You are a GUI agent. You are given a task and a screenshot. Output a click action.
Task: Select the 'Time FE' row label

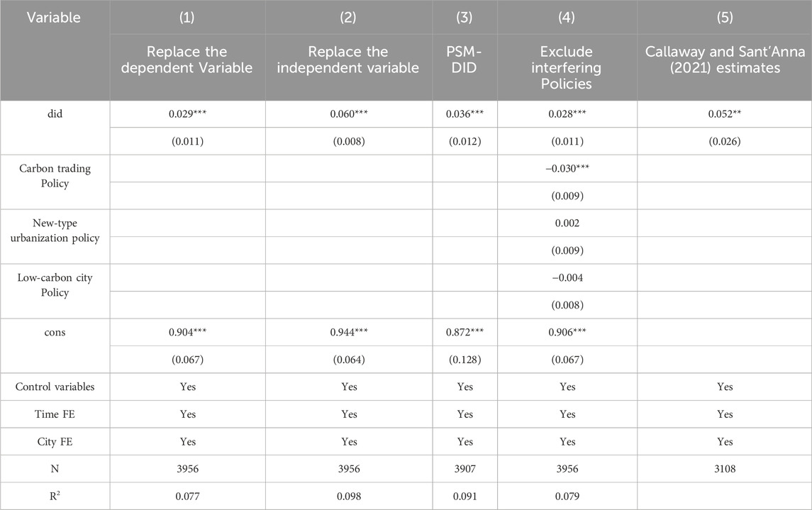55,414
